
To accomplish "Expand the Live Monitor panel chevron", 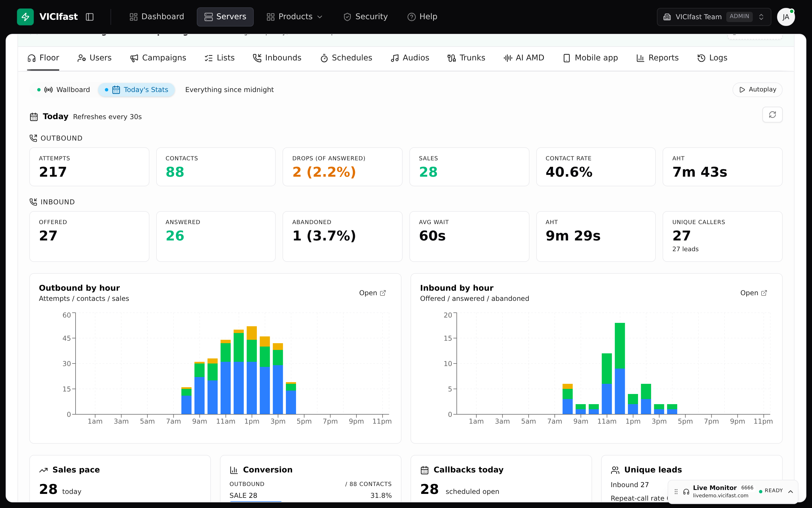I will click(791, 492).
